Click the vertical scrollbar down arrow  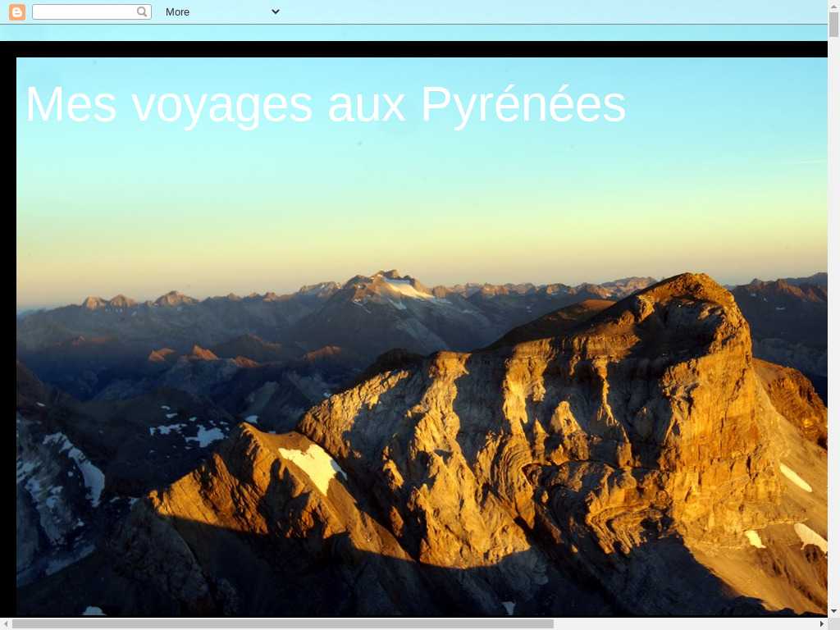[x=833, y=611]
